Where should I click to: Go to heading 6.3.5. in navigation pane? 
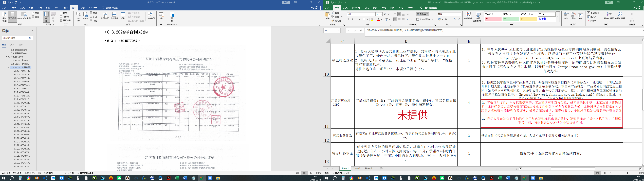point(22,85)
